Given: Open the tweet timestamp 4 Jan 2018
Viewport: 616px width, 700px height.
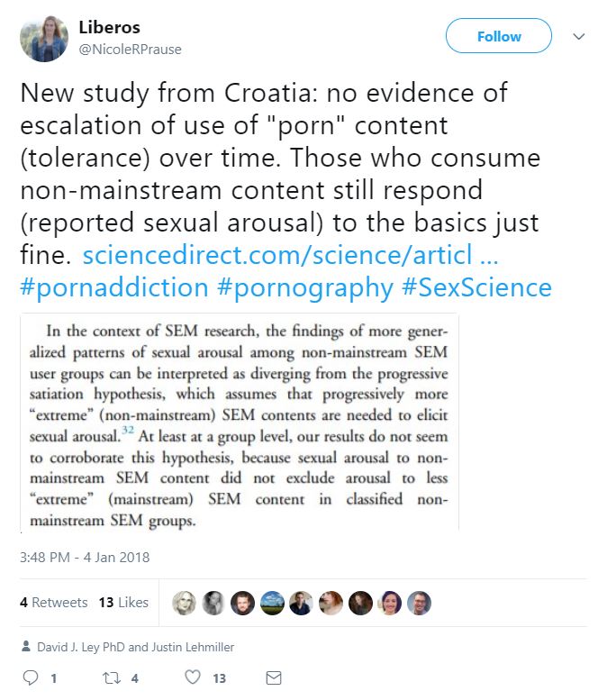Looking at the screenshot, I should (x=85, y=558).
